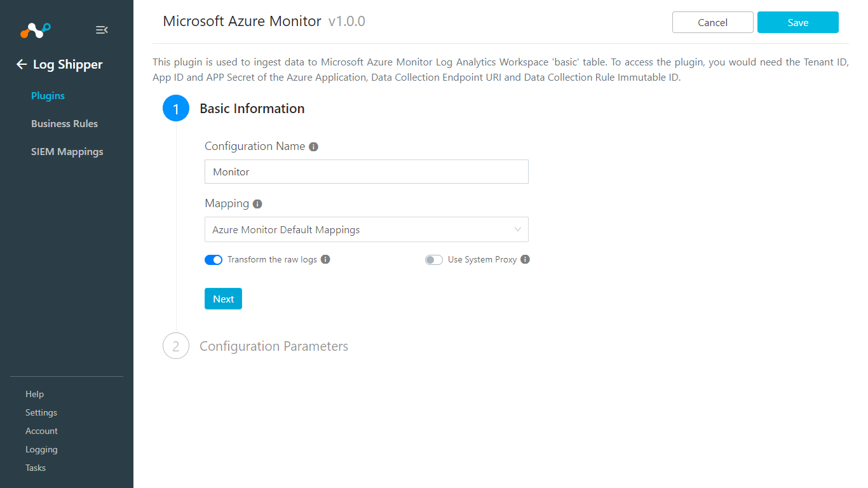Screen dimensions: 868x488
Task: Open the Mapping info tooltip icon
Action: coord(257,203)
